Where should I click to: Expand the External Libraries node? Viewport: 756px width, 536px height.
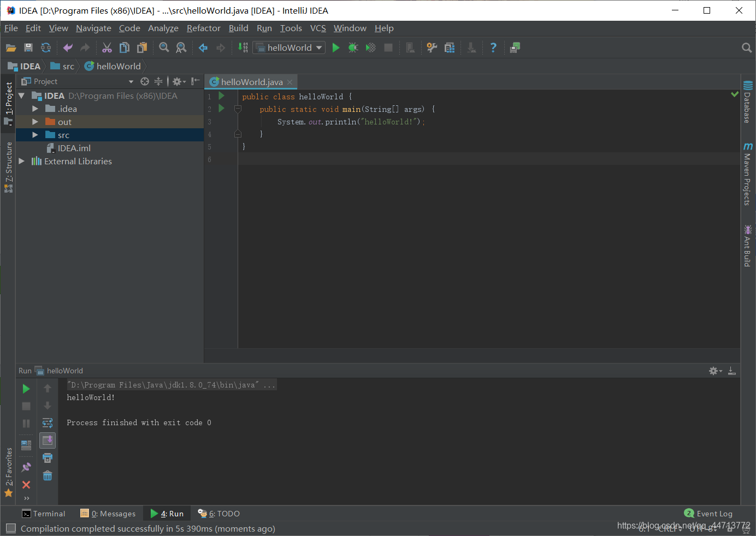click(x=22, y=161)
